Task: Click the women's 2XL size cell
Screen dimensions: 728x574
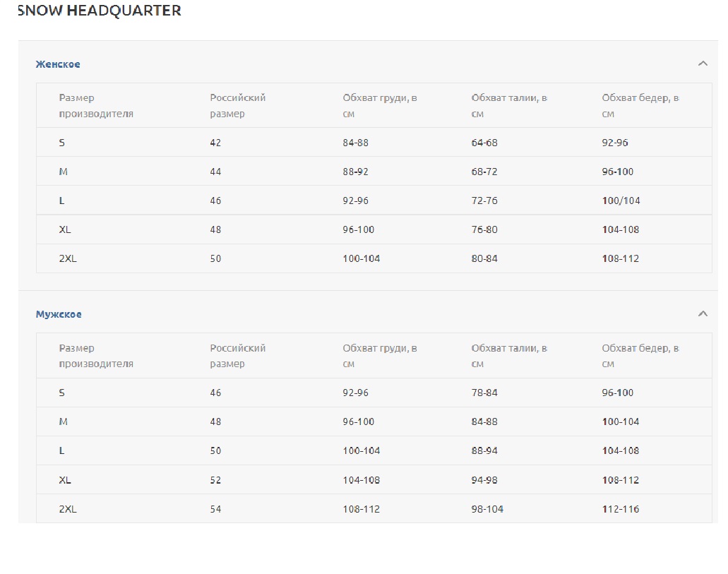Action: (x=68, y=258)
